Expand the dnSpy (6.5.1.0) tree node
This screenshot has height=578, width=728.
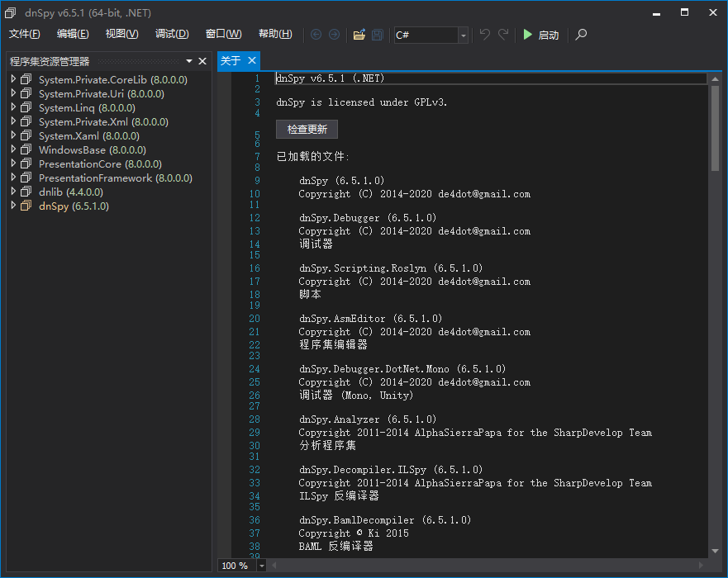point(13,206)
